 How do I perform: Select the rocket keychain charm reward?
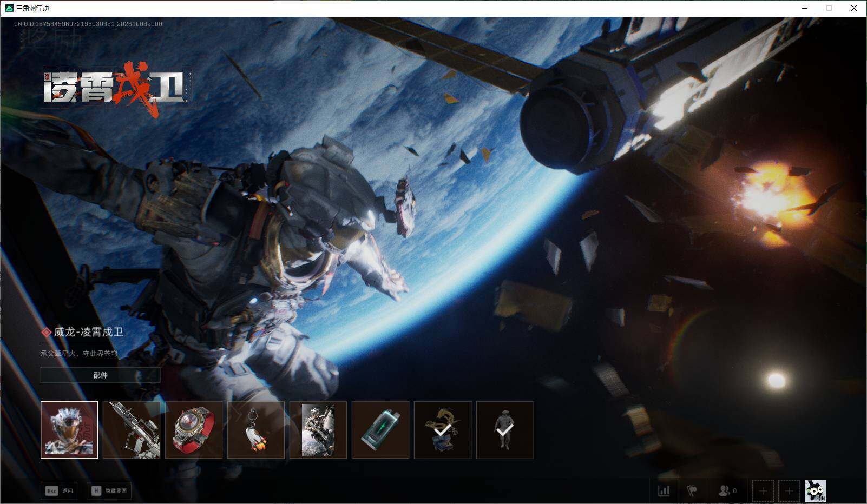[256, 430]
